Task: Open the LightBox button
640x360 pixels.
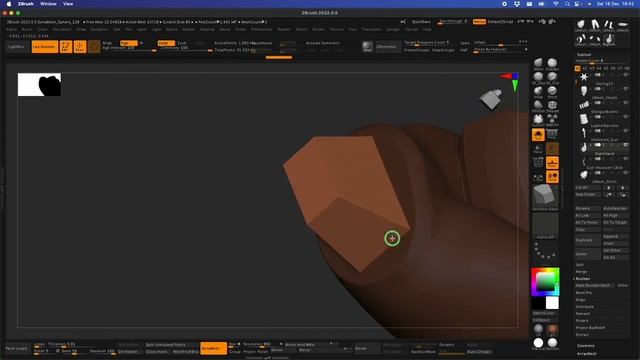Action: [x=16, y=47]
